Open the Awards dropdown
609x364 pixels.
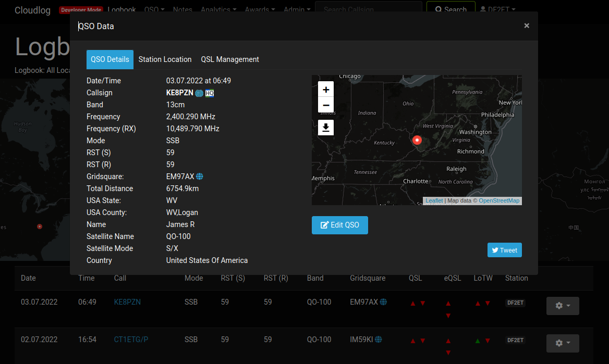pos(260,9)
